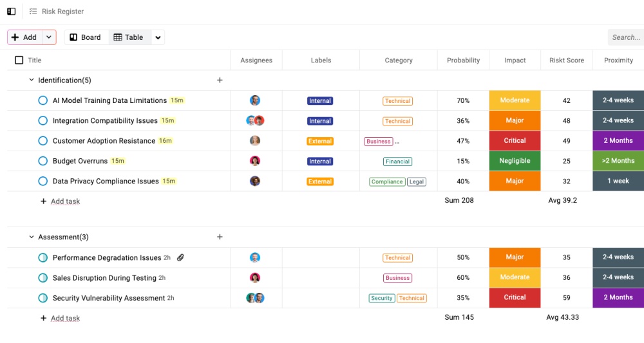The width and height of the screenshot is (644, 343).
Task: Click the Add button
Action: 24,37
